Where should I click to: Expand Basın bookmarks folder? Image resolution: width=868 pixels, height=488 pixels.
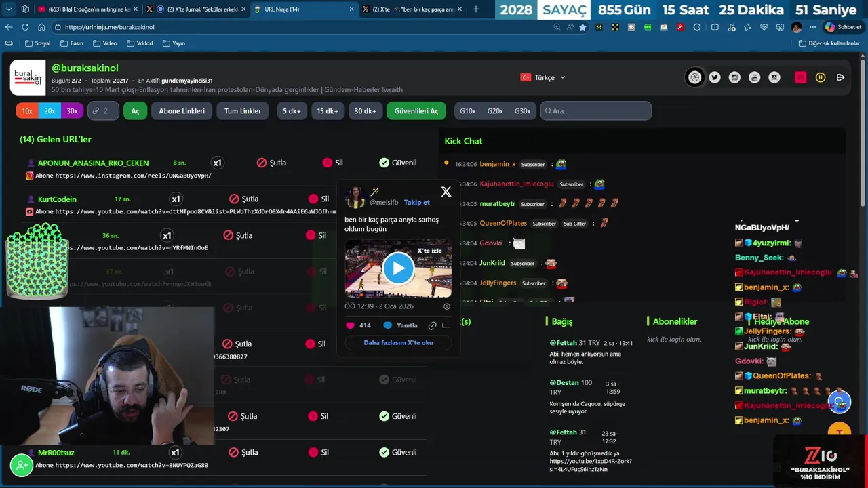click(x=72, y=43)
